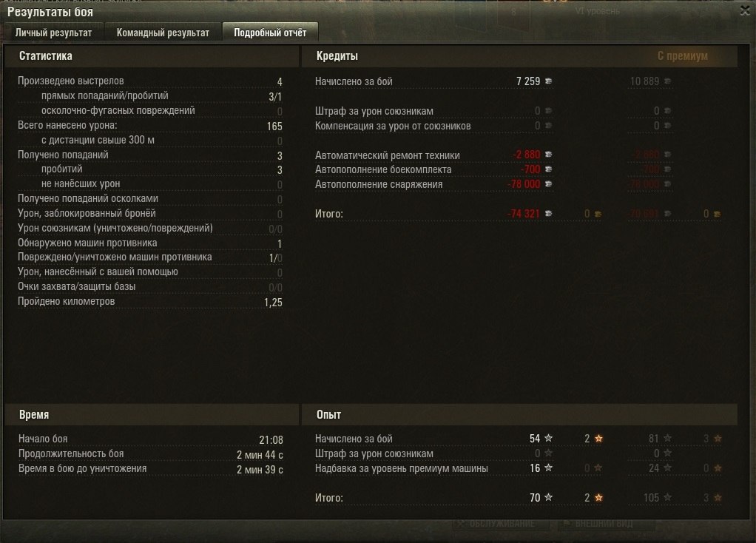The image size is (756, 543).
Task: Click the gold coin icon in Итого row
Action: coord(598,214)
